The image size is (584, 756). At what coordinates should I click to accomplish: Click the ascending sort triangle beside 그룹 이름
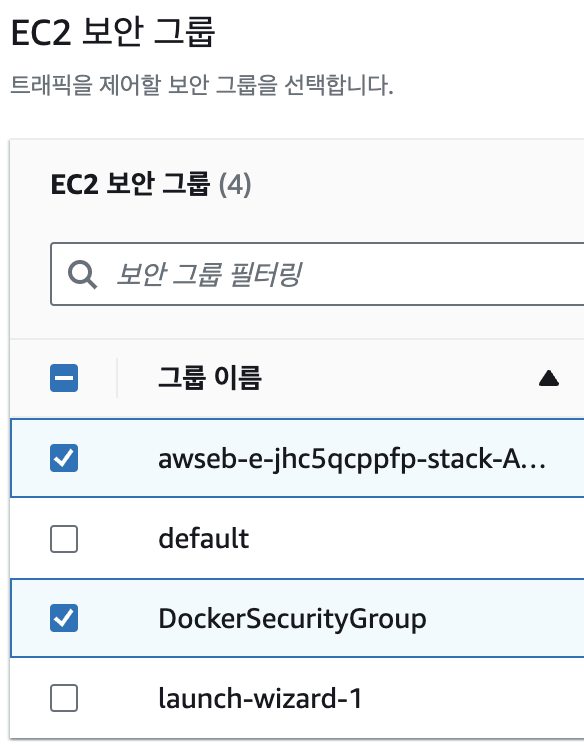(x=549, y=378)
